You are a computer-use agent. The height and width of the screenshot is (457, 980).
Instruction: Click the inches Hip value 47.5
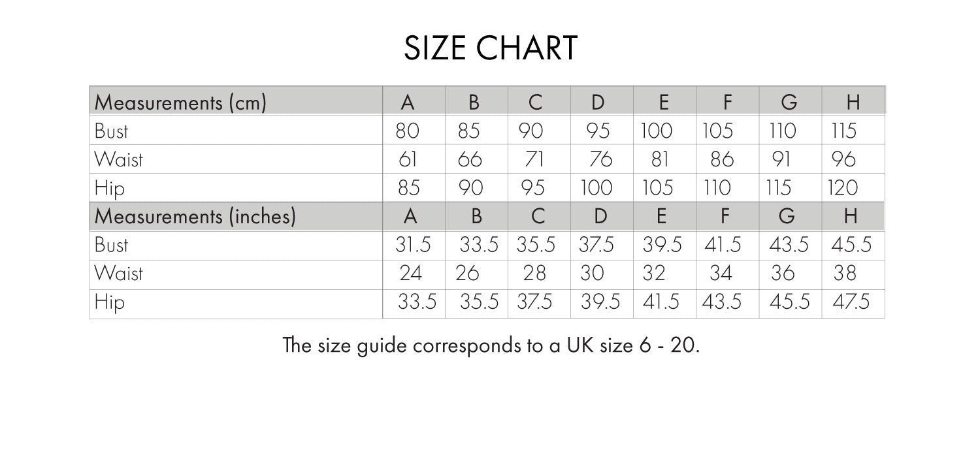pos(851,302)
